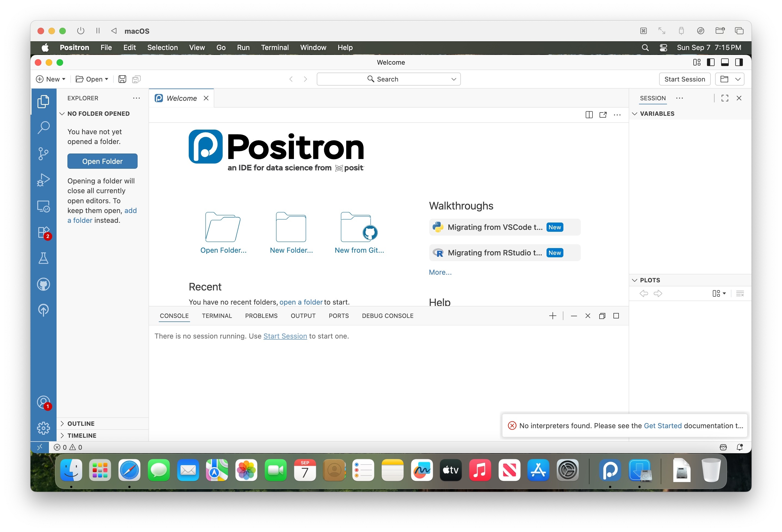Open Explorer Views and More Actions
782x532 pixels.
(x=136, y=98)
